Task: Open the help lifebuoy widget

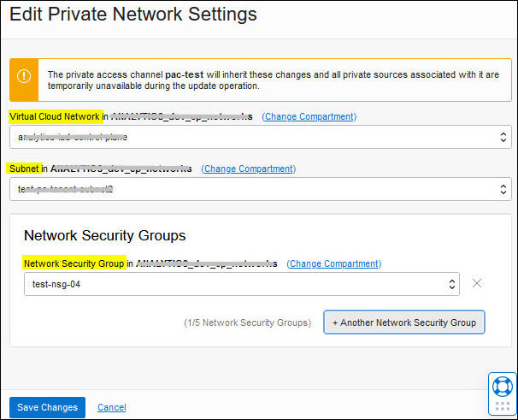Action: (x=502, y=387)
